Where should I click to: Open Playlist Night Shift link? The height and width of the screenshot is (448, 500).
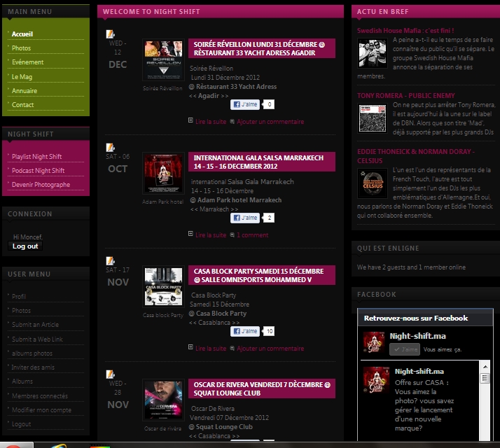click(36, 157)
